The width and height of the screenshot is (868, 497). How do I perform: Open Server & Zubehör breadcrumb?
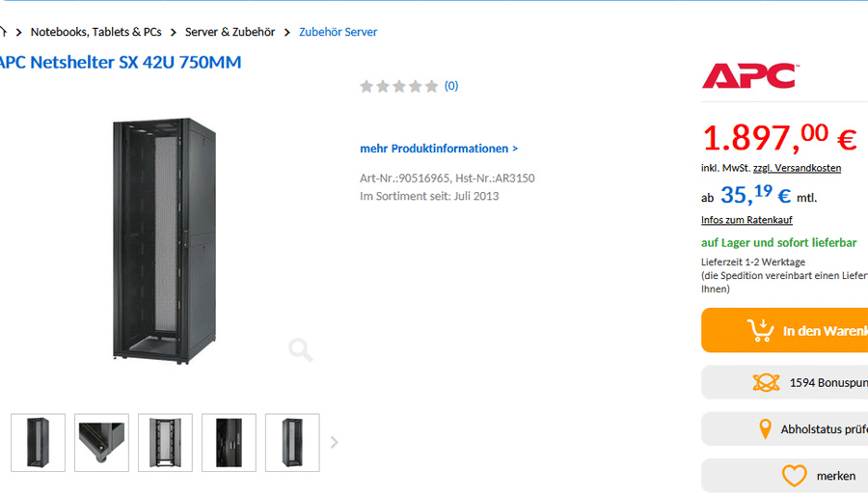[x=230, y=32]
